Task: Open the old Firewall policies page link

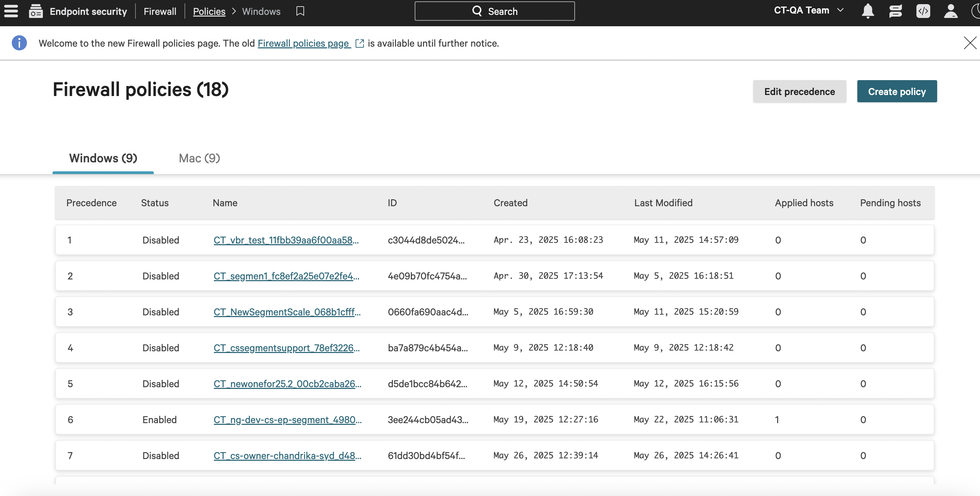Action: point(304,44)
